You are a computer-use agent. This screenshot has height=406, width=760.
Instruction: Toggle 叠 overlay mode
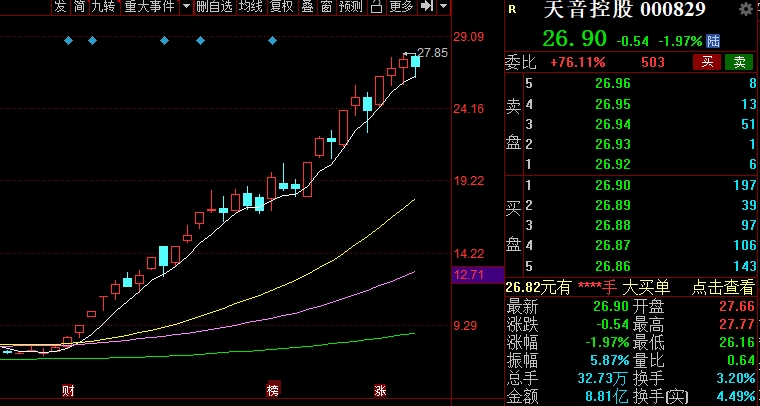[x=307, y=7]
